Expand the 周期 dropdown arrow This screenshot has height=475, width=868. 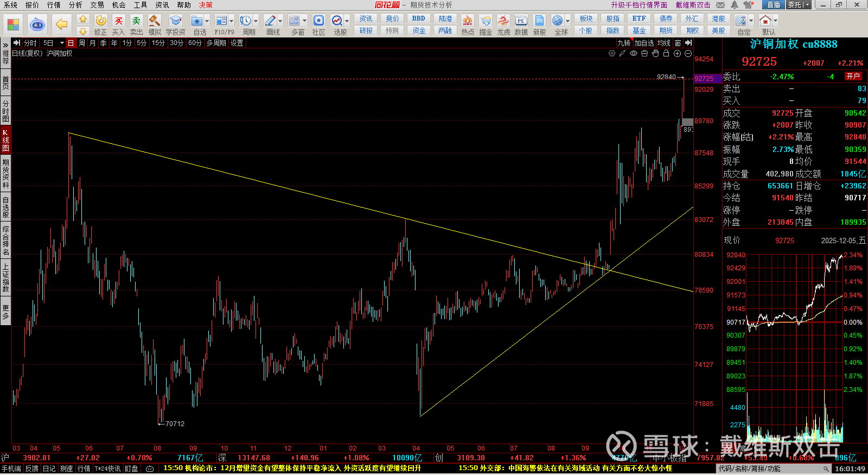tap(256, 21)
